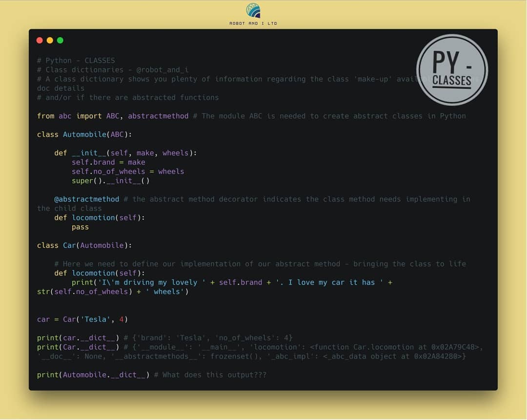527x420 pixels.
Task: Click the 'and/or if there are abstracted functions' comment
Action: pyautogui.click(x=128, y=98)
